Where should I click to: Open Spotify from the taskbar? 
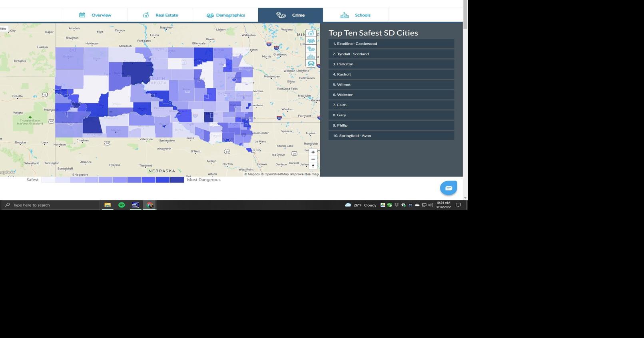point(122,205)
